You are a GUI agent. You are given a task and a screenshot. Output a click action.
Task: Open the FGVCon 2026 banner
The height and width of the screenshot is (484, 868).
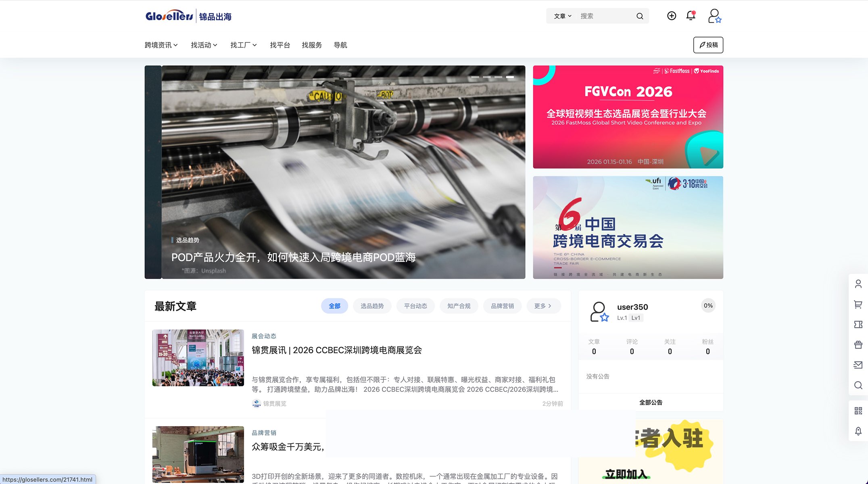pos(628,117)
